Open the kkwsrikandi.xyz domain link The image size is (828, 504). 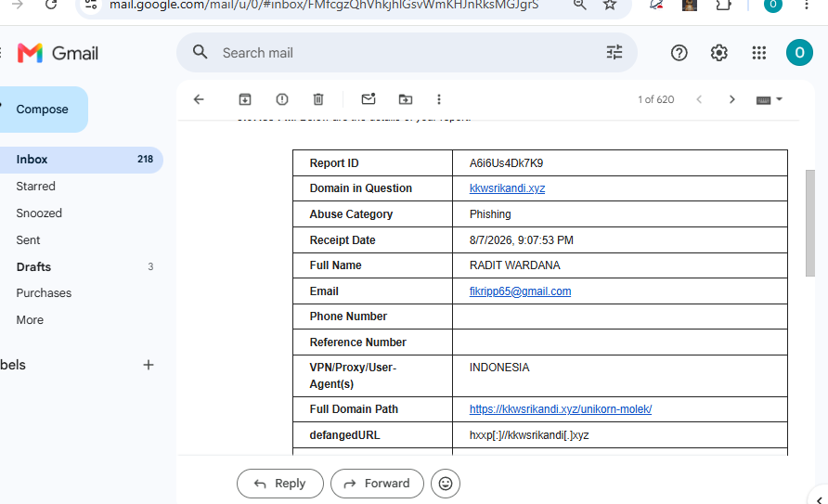pos(507,188)
